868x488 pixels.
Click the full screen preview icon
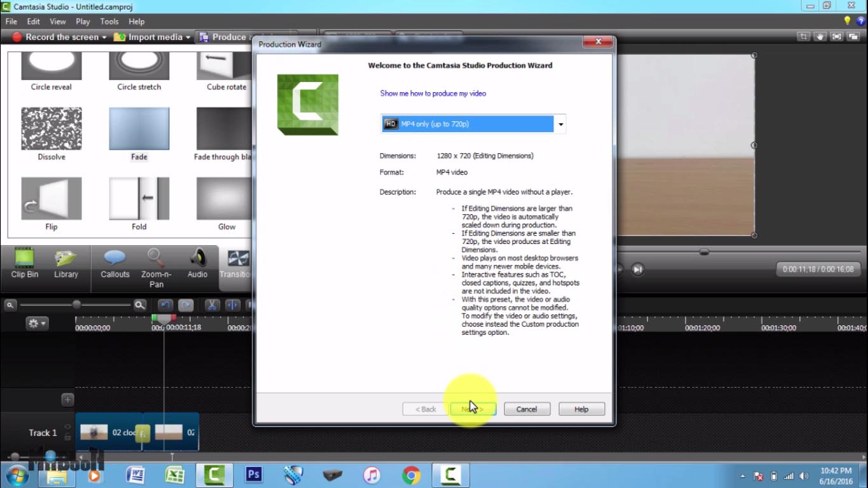[x=837, y=37]
